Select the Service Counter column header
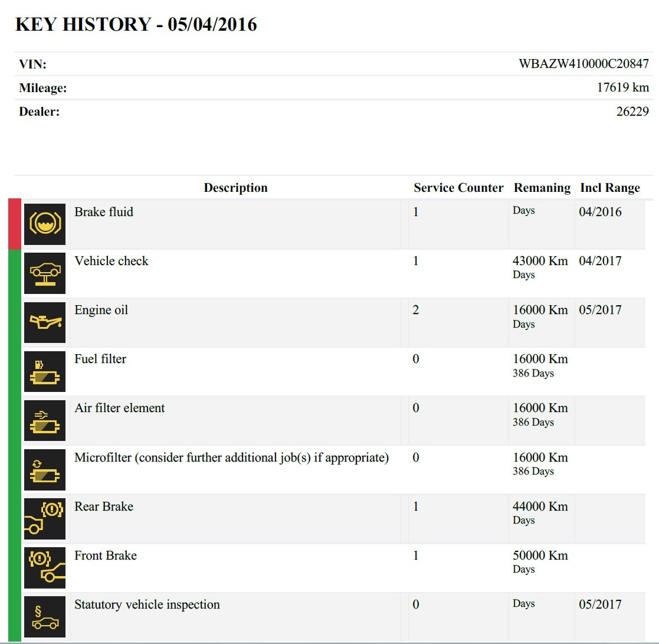The height and width of the screenshot is (644, 659). coord(458,188)
